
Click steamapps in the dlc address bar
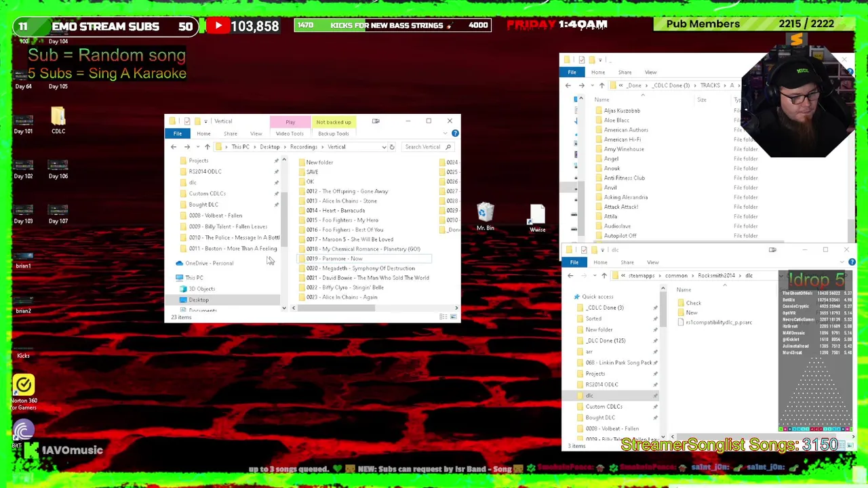coord(642,276)
